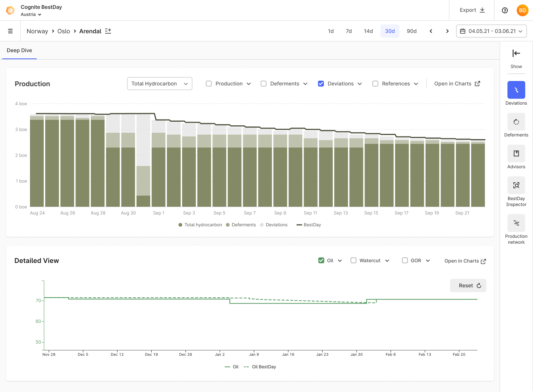
Task: Uncheck the Deviations checkbox
Action: pyautogui.click(x=321, y=84)
